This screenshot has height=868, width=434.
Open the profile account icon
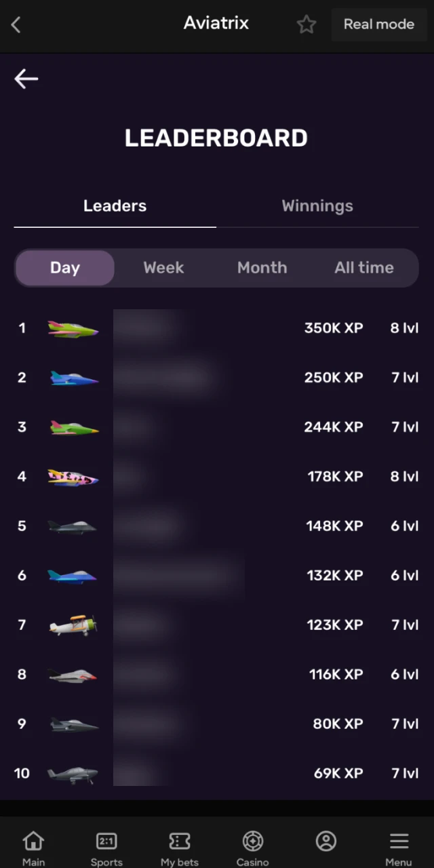[325, 841]
